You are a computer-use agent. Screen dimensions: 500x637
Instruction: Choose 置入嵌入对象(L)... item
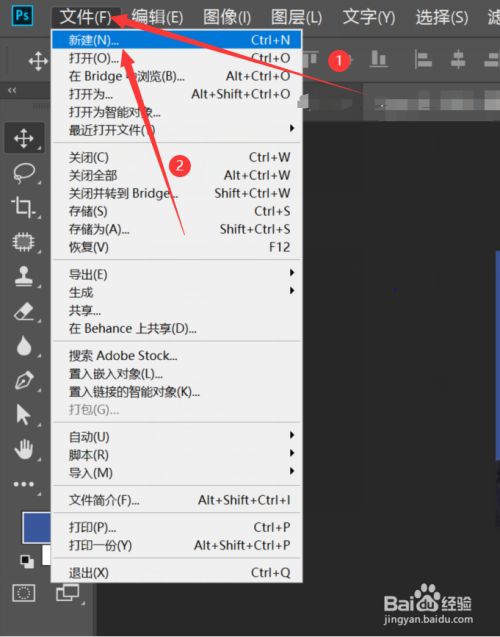[x=177, y=373]
